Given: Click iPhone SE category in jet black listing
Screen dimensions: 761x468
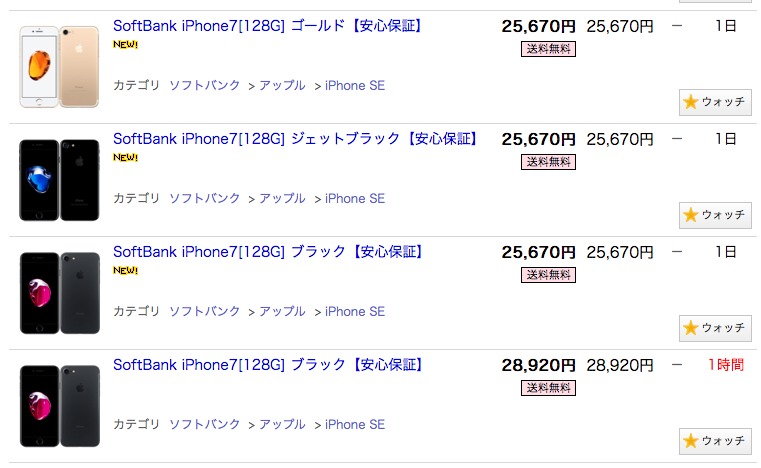Looking at the screenshot, I should point(355,199).
